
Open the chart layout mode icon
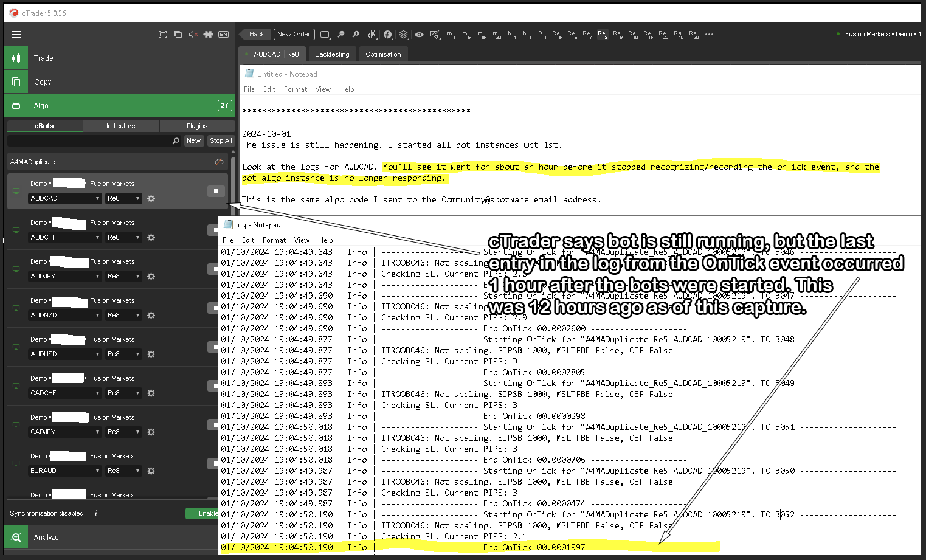[x=325, y=35]
